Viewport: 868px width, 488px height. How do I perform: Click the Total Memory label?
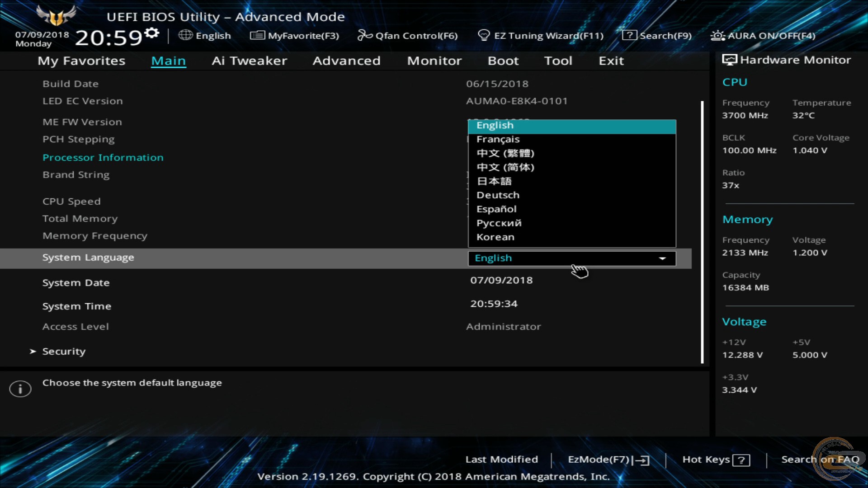pos(80,219)
